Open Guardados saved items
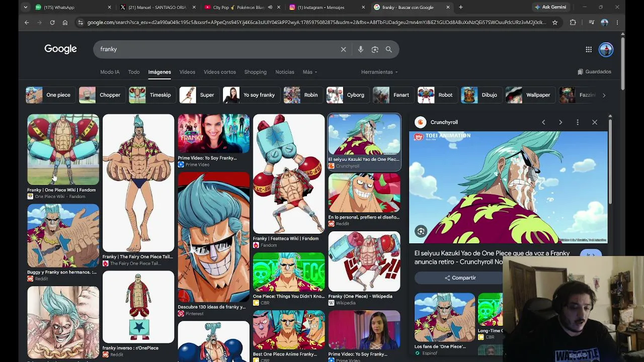This screenshot has width=644, height=362. point(594,72)
